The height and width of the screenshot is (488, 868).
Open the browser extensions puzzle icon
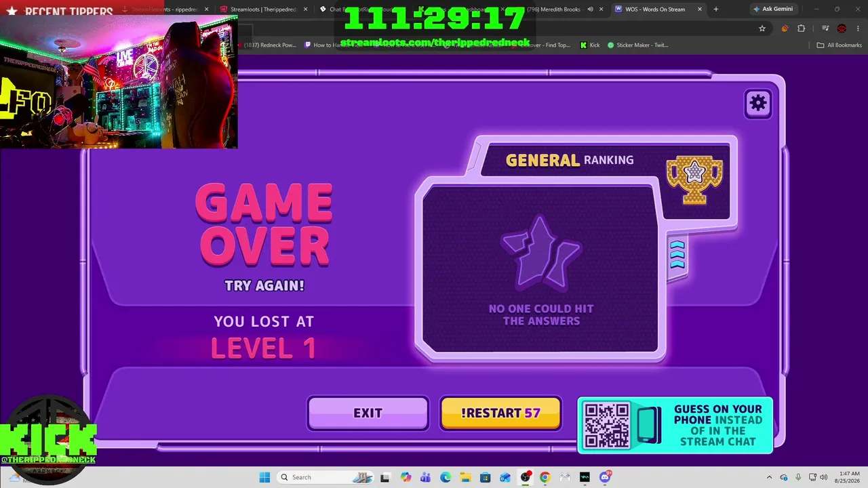coord(801,28)
